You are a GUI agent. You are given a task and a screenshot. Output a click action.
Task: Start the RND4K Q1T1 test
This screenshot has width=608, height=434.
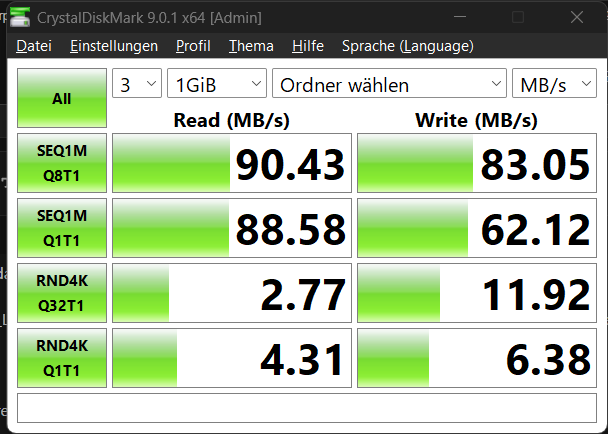62,358
